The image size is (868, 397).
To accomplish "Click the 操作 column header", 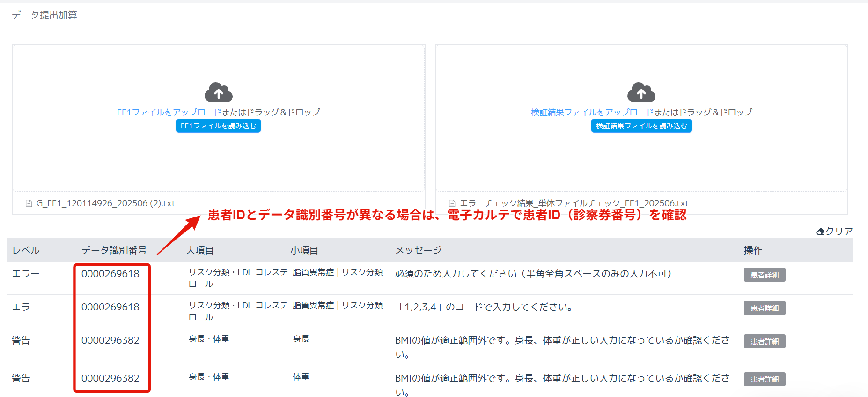I will pos(753,250).
